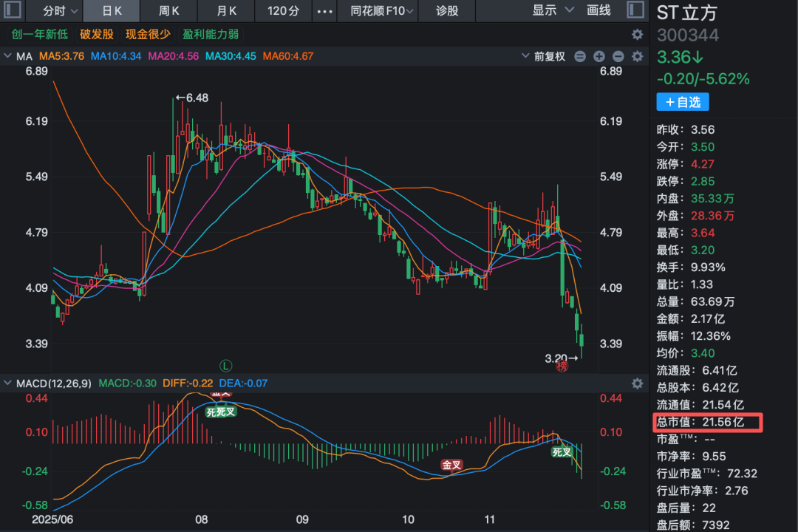Image resolution: width=798 pixels, height=532 pixels.
Task: Open MA indicator settings gear
Action: (637, 57)
